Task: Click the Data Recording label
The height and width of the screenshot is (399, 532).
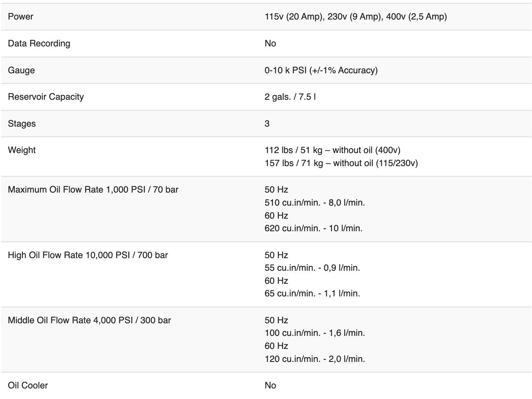Action: tap(39, 44)
